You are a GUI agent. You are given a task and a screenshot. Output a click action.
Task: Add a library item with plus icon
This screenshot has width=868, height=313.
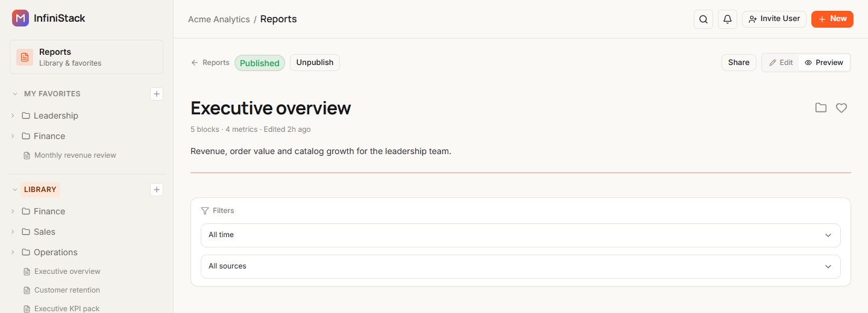tap(157, 190)
